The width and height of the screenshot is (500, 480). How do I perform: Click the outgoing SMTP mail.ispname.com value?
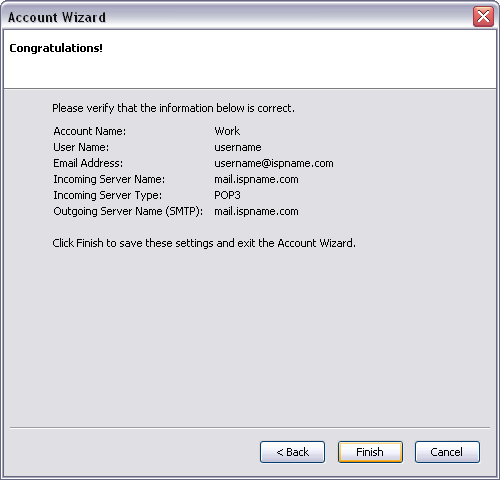(256, 211)
